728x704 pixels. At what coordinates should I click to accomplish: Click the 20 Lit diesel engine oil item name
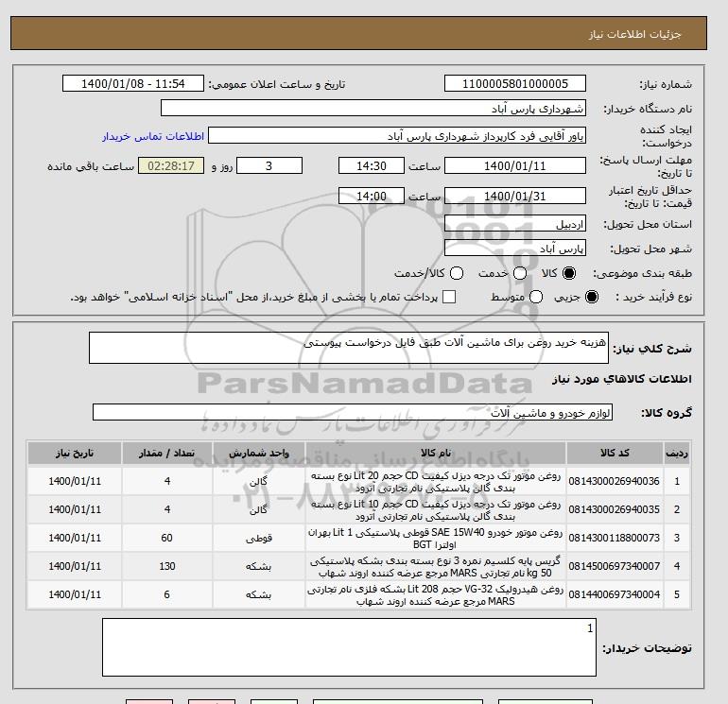436,482
